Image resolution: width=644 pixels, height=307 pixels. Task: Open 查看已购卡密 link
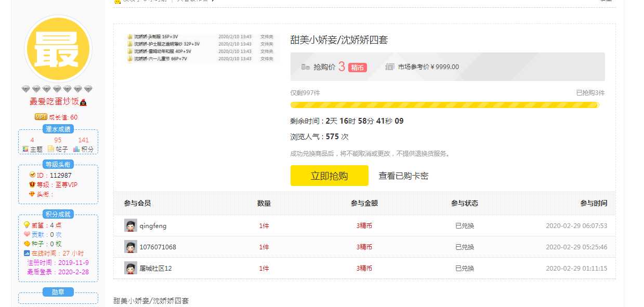coord(403,176)
